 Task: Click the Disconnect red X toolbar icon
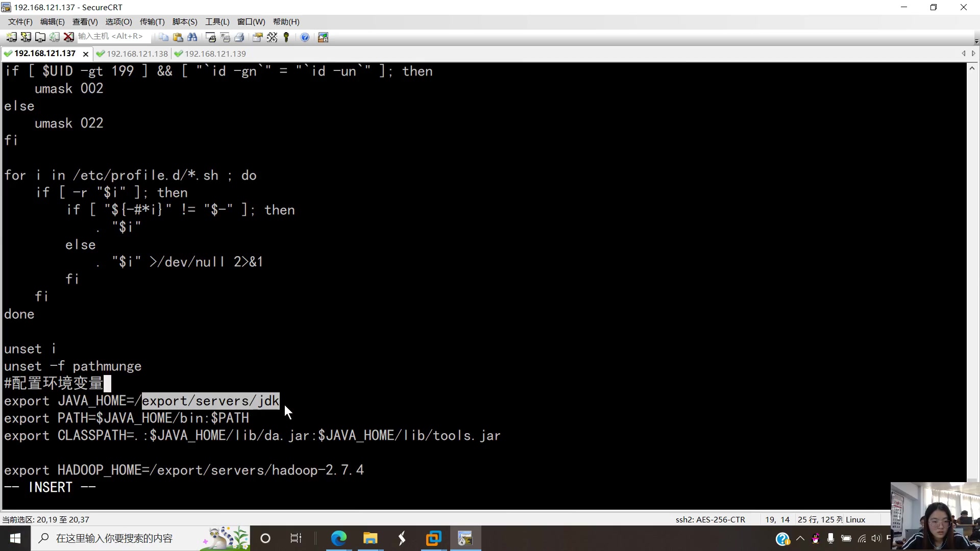(x=68, y=37)
